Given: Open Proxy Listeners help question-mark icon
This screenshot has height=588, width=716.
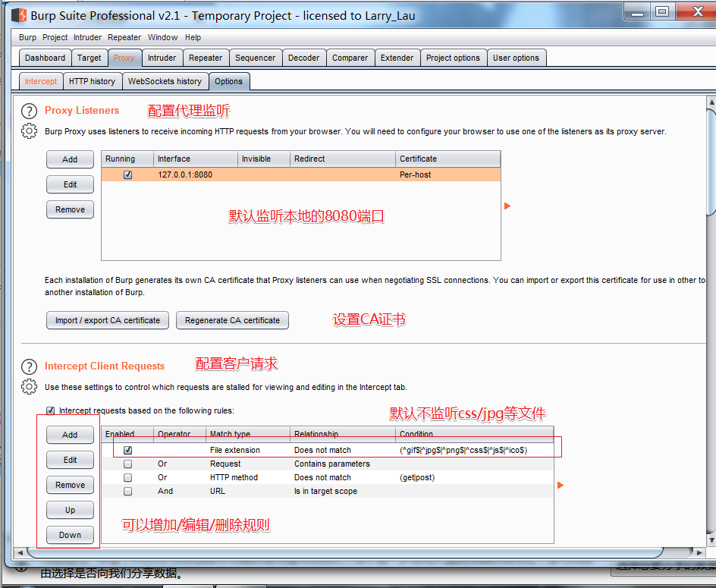Looking at the screenshot, I should (30, 111).
